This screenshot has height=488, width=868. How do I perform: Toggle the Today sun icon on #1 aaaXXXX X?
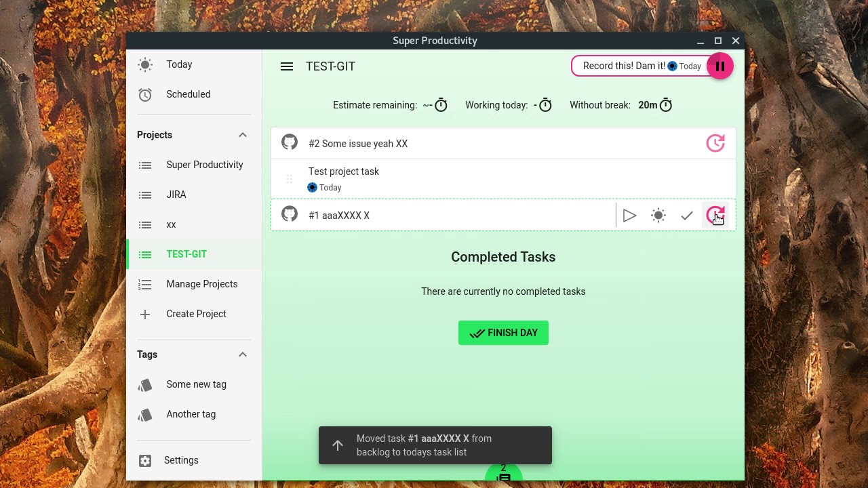[x=658, y=216]
